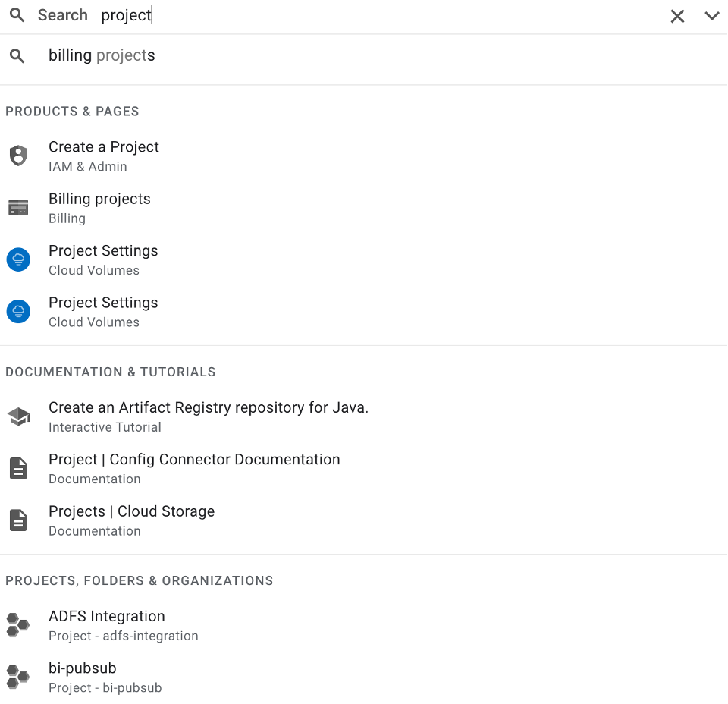Click the Billing credit card icon
Image resolution: width=728 pixels, height=704 pixels.
18,206
